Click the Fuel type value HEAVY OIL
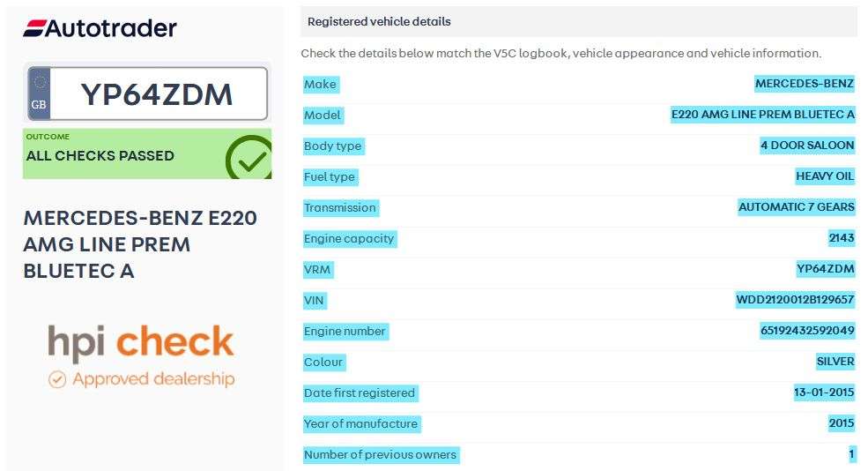Image resolution: width=868 pixels, height=471 pixels. pyautogui.click(x=825, y=176)
